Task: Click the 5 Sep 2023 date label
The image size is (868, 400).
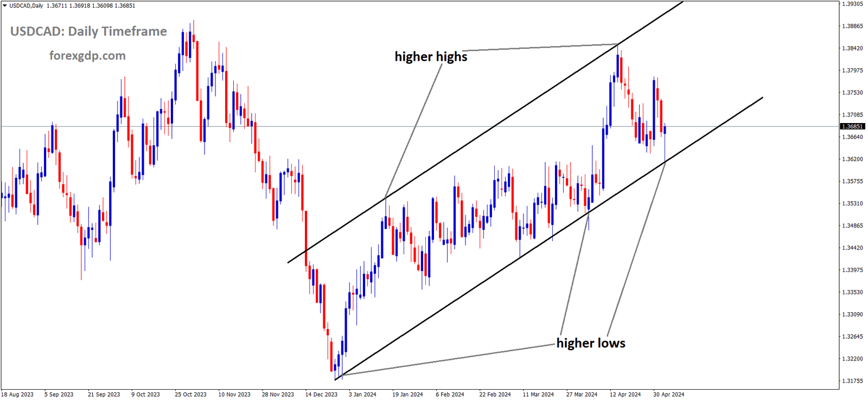Action: (59, 395)
